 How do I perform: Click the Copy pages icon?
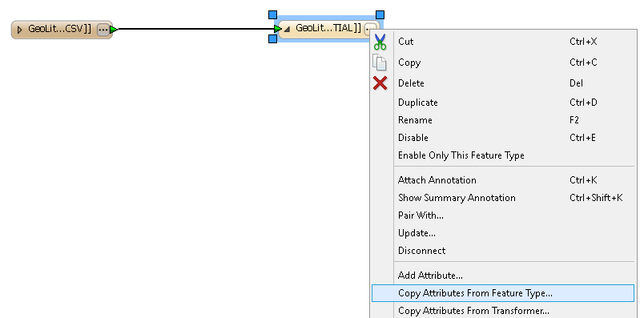click(x=380, y=62)
